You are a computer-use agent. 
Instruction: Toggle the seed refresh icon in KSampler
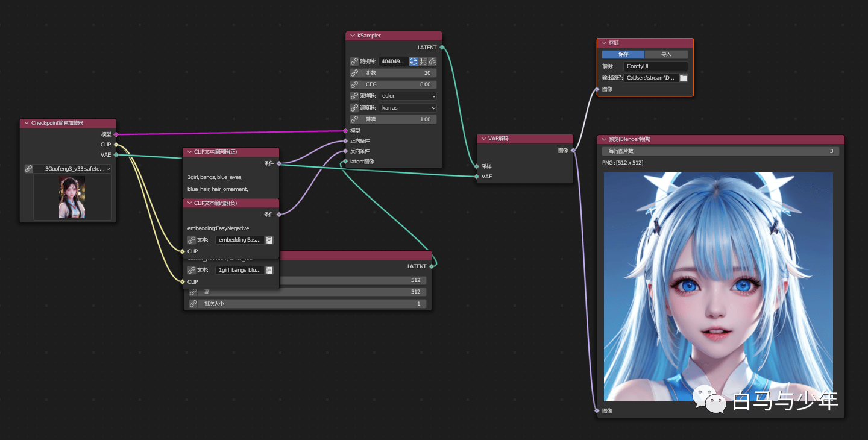pyautogui.click(x=414, y=61)
